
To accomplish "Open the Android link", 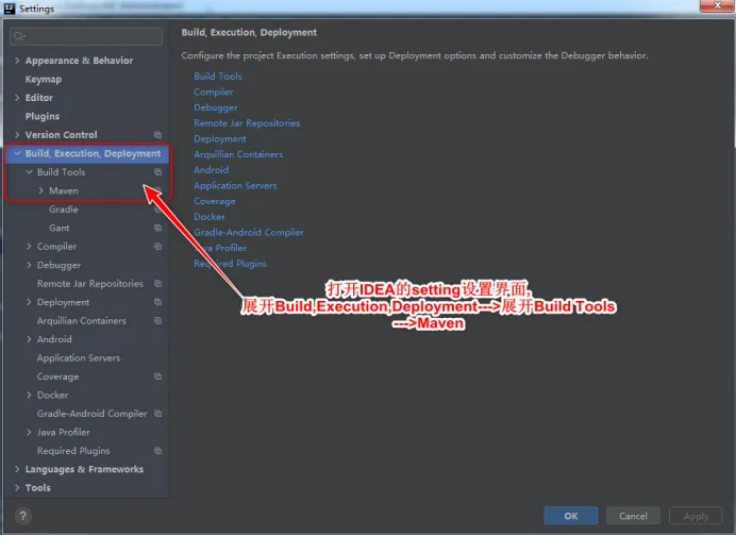I will tap(211, 170).
